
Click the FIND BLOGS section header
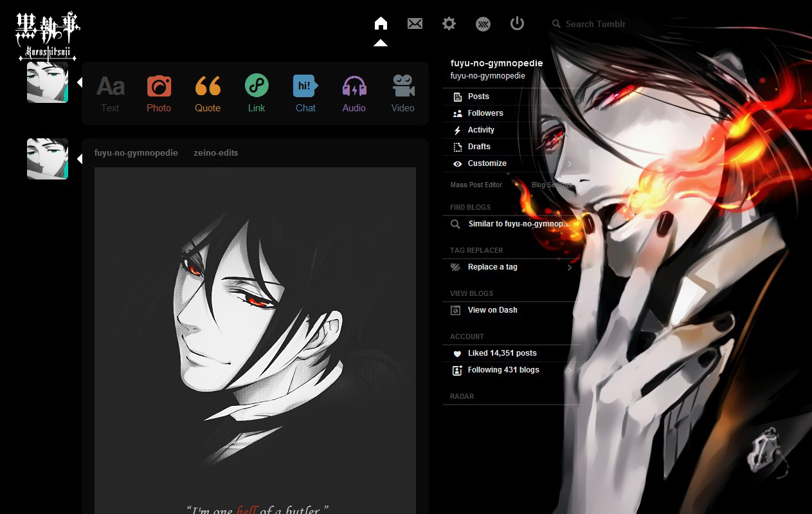coord(470,207)
